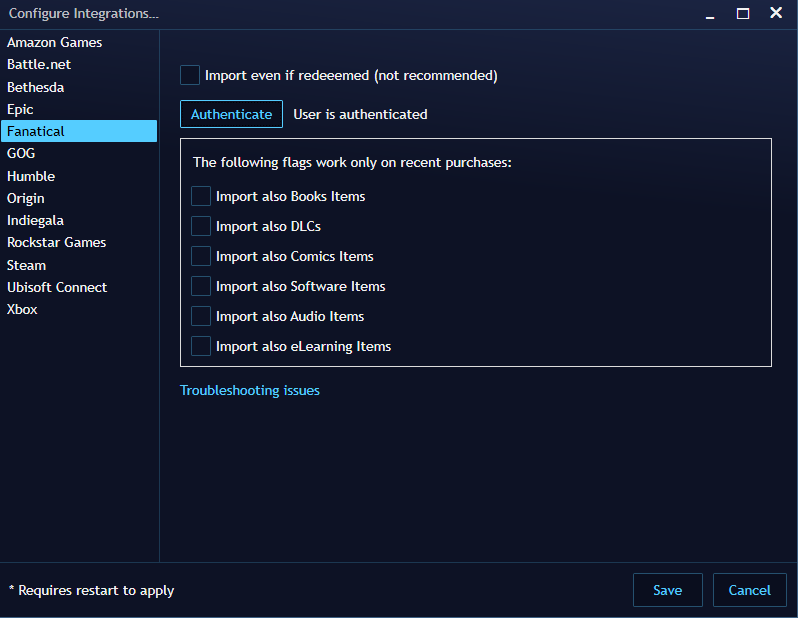
Task: Select Amazon Games integration
Action: point(79,42)
